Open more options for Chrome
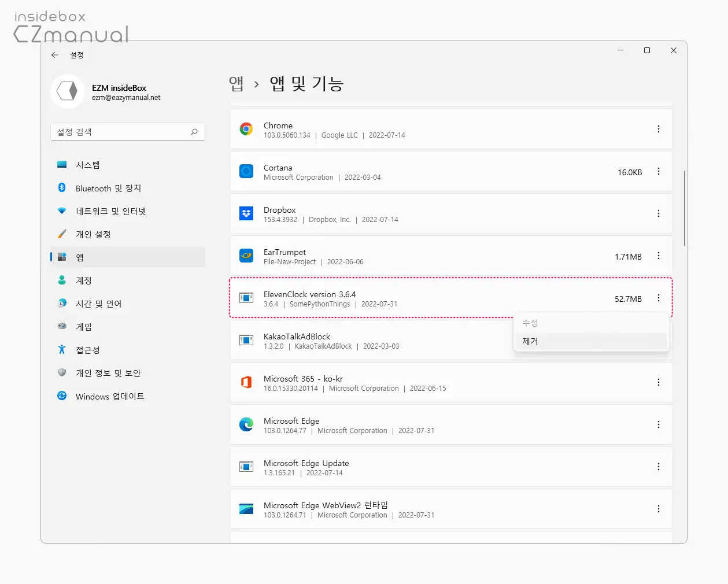Image resolution: width=728 pixels, height=584 pixels. (659, 130)
